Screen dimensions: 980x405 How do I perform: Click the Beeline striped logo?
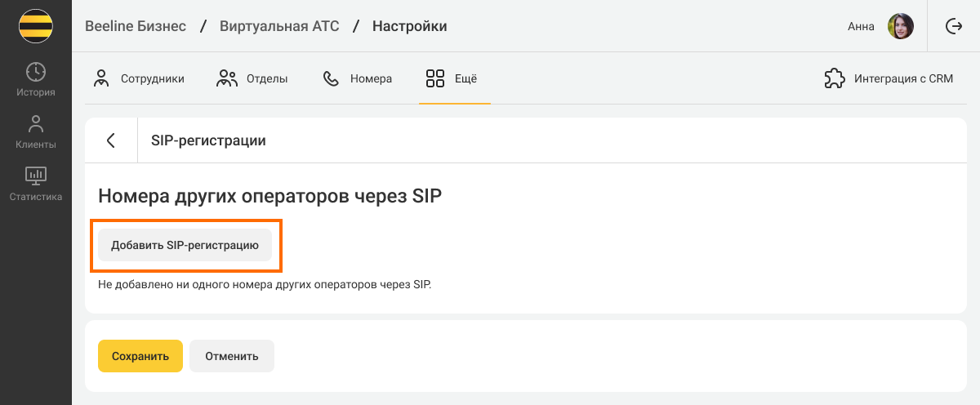[36, 27]
